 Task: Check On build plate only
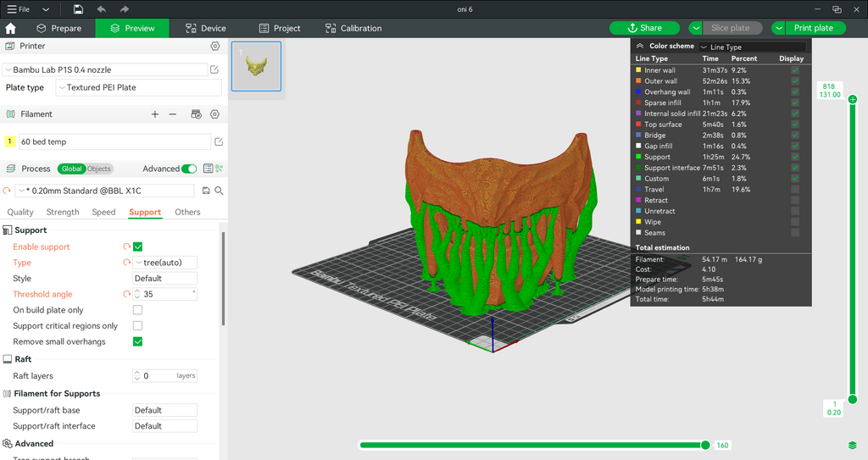tap(138, 310)
